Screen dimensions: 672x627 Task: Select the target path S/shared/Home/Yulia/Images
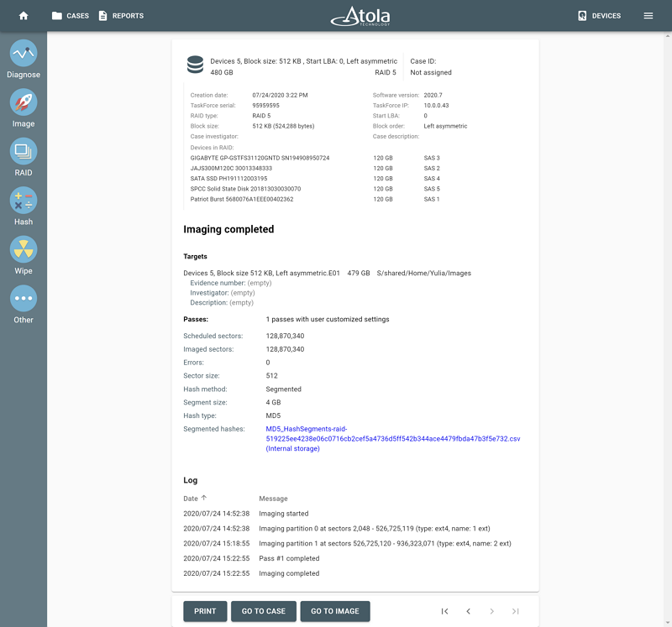coord(424,274)
